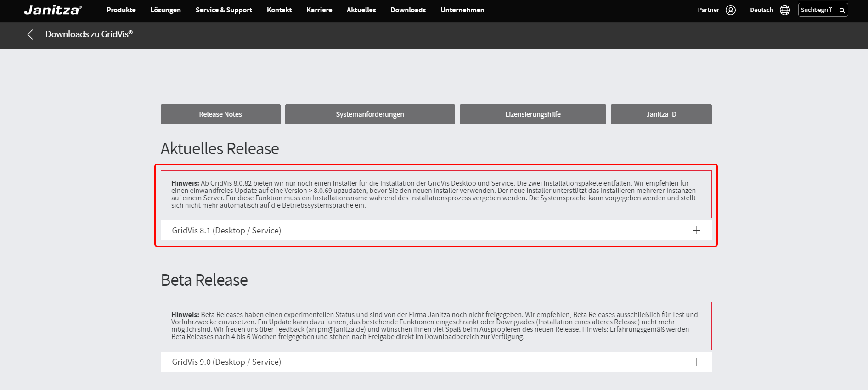
Task: Open the Lösungen menu
Action: tap(165, 10)
